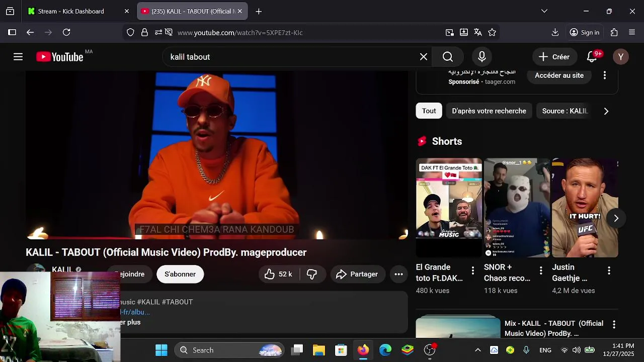Open Microsoft Store from taskbar

341,350
